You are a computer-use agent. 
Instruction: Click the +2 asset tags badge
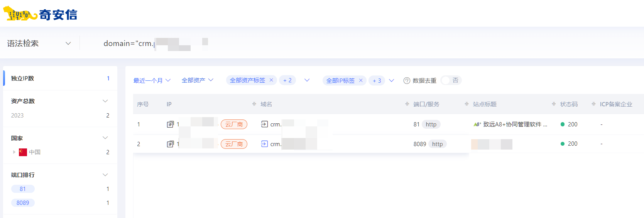pos(287,80)
